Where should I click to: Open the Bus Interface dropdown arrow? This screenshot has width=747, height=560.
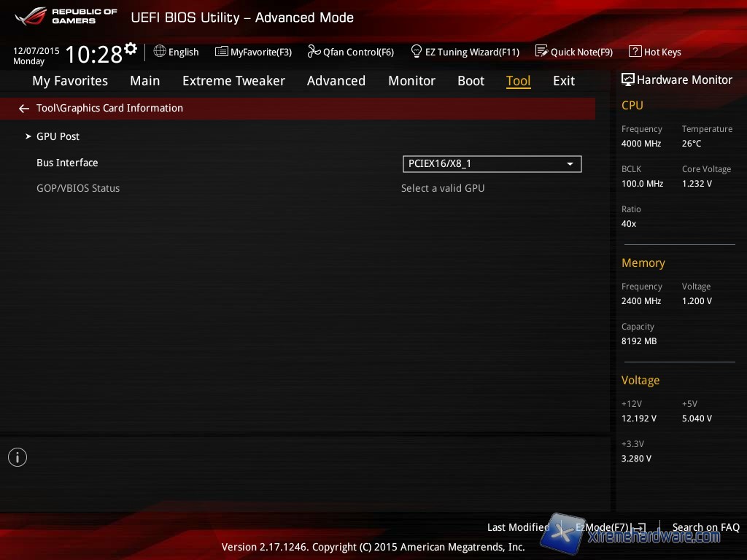point(570,164)
